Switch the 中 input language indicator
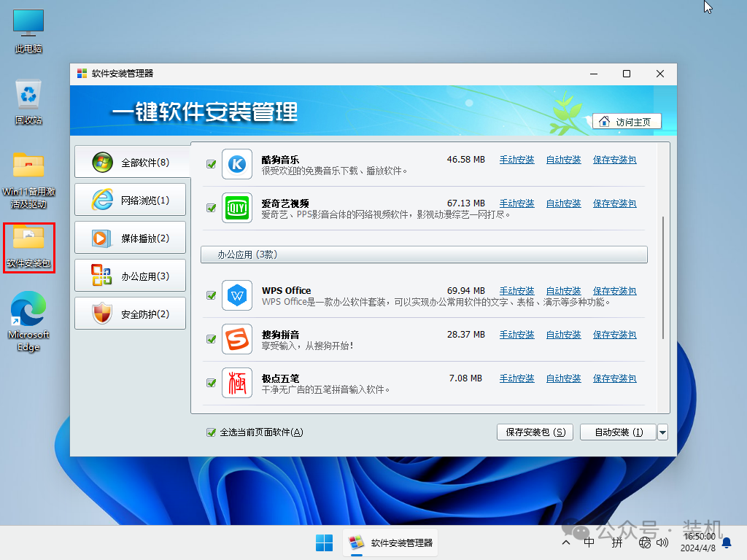This screenshot has height=560, width=747. (589, 542)
